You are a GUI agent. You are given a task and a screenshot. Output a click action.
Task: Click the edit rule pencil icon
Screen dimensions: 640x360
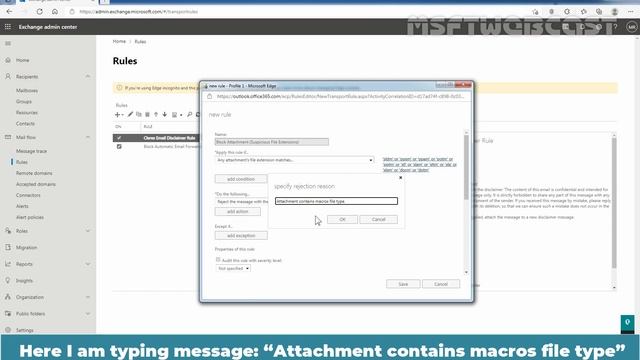[x=130, y=115]
